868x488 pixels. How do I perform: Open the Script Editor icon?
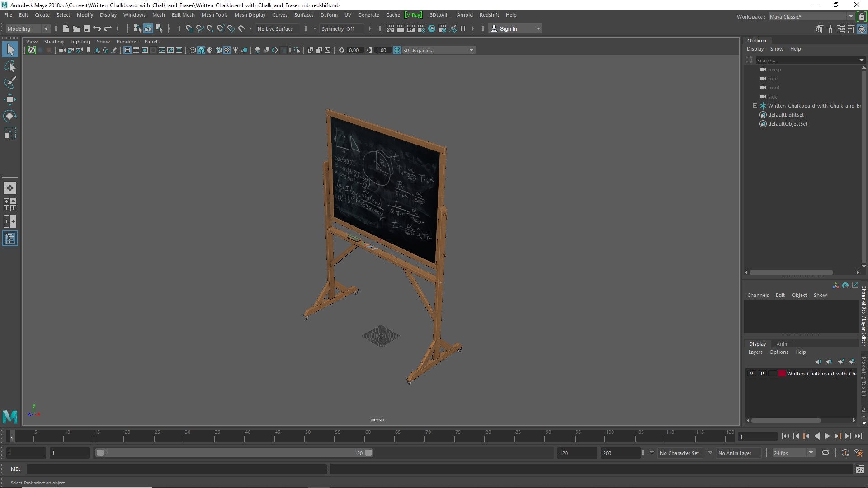tap(859, 469)
